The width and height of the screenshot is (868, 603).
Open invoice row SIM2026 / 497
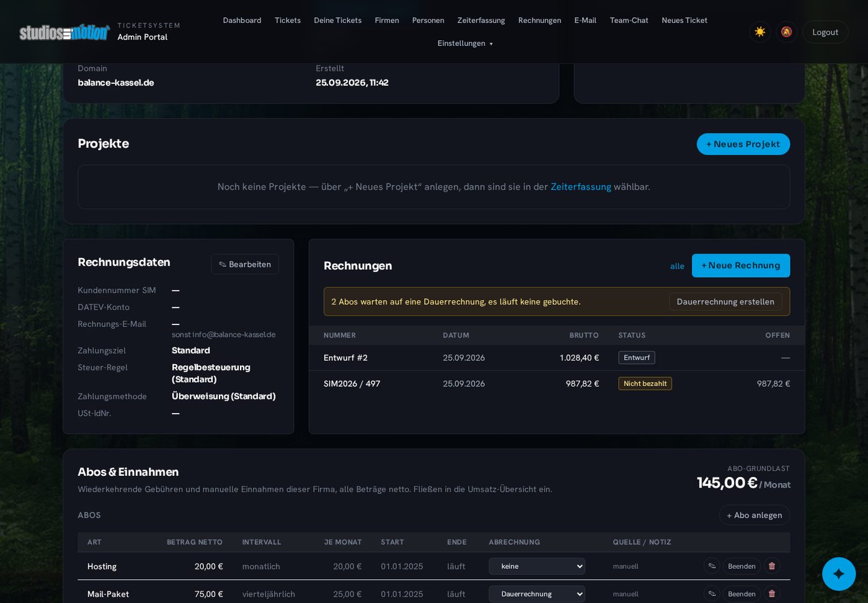[x=557, y=383]
